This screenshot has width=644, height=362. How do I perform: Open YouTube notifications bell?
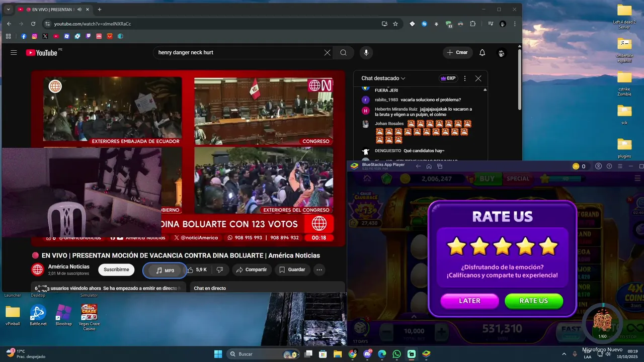pos(482,52)
